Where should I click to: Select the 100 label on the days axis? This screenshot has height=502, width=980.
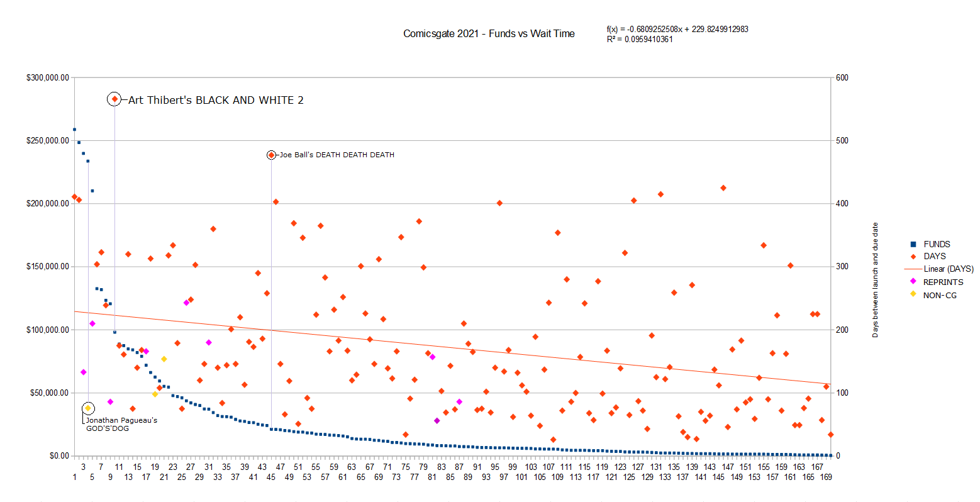[x=842, y=393]
